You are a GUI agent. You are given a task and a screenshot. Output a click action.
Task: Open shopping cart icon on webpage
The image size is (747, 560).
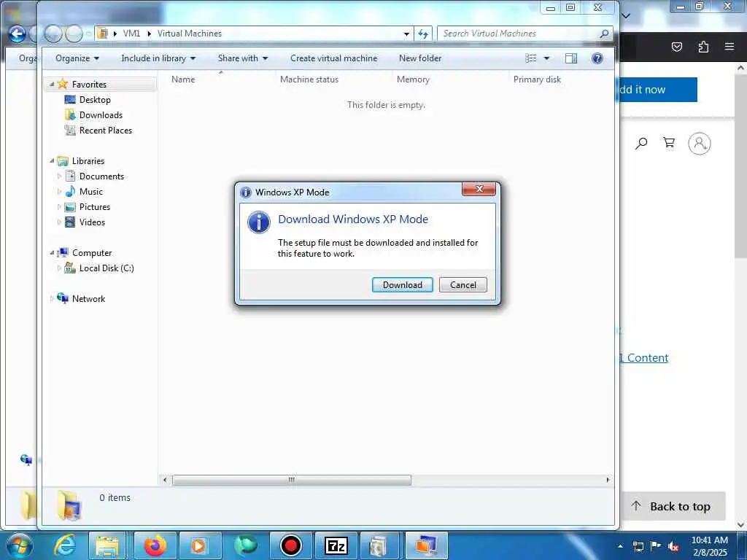point(669,142)
